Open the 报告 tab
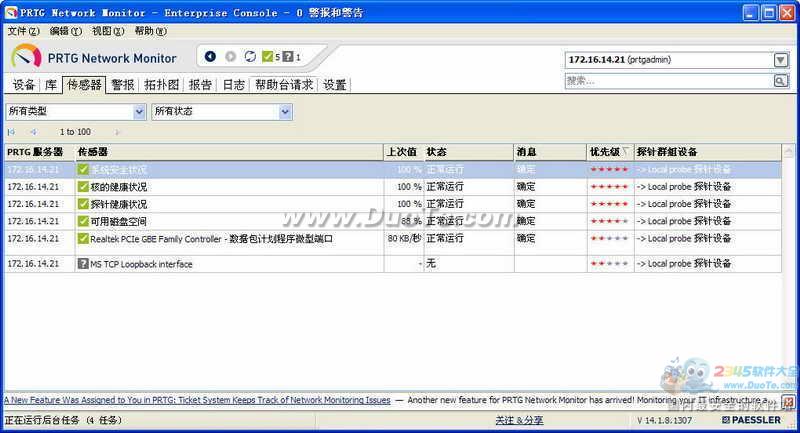Screen dimensions: 800x433 (x=200, y=85)
